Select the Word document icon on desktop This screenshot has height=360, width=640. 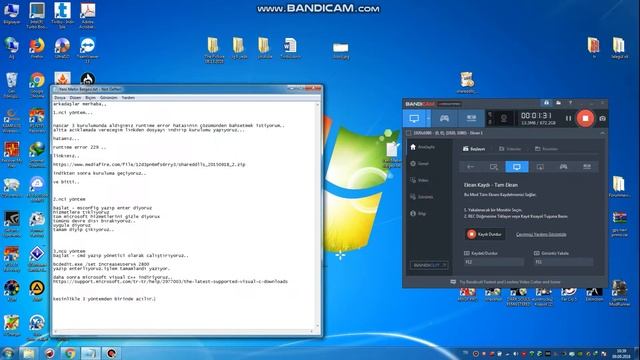pyautogui.click(x=290, y=49)
